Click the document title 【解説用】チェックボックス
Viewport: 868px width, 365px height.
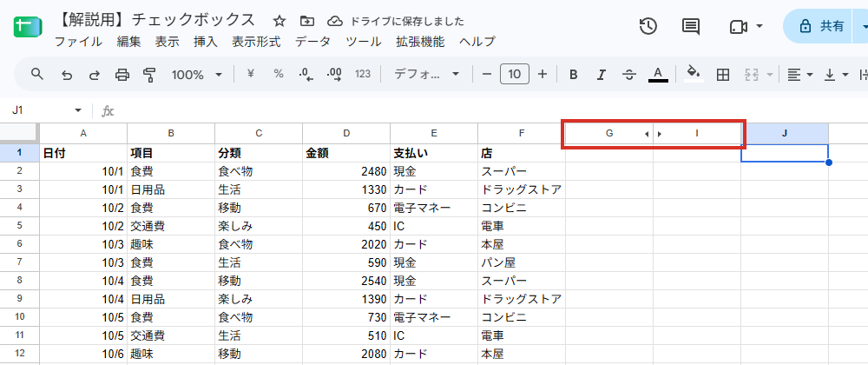click(156, 21)
